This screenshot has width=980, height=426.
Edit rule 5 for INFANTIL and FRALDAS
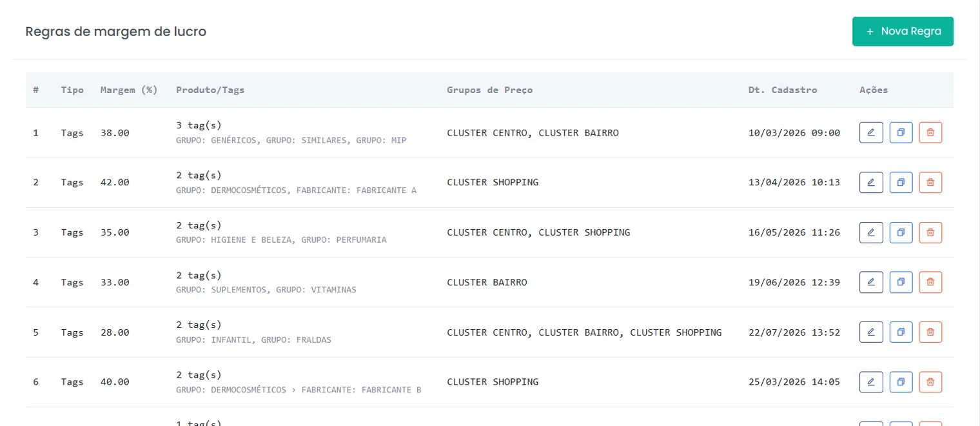pyautogui.click(x=871, y=332)
